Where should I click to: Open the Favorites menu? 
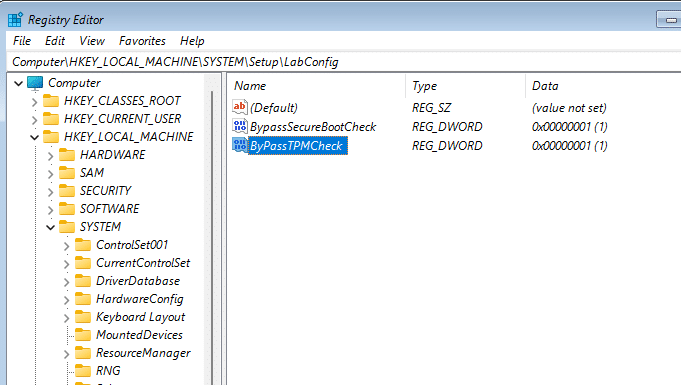click(x=142, y=41)
